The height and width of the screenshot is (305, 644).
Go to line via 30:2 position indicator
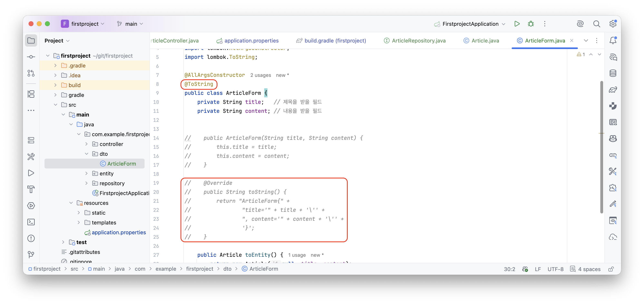point(509,269)
